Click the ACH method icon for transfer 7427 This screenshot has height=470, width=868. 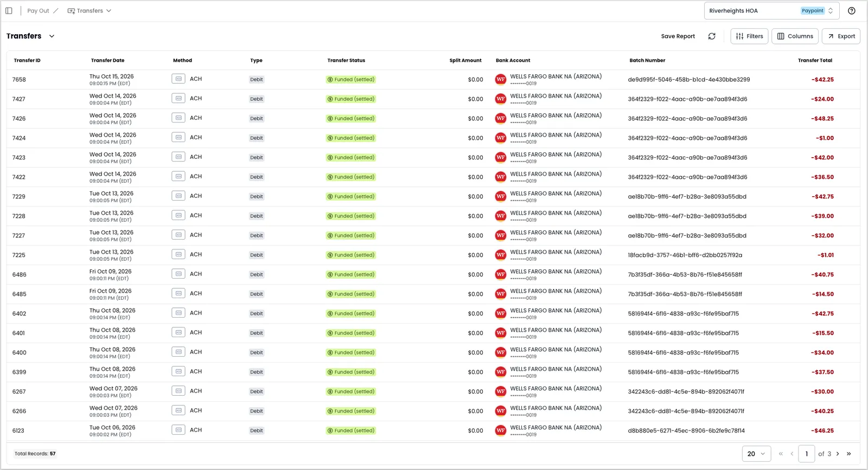[x=178, y=99]
